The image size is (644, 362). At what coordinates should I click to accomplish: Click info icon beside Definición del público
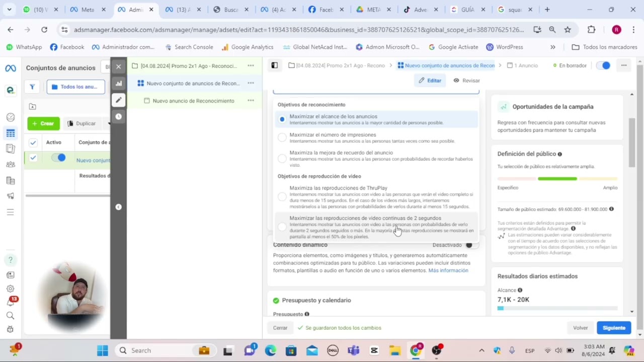[560, 154]
